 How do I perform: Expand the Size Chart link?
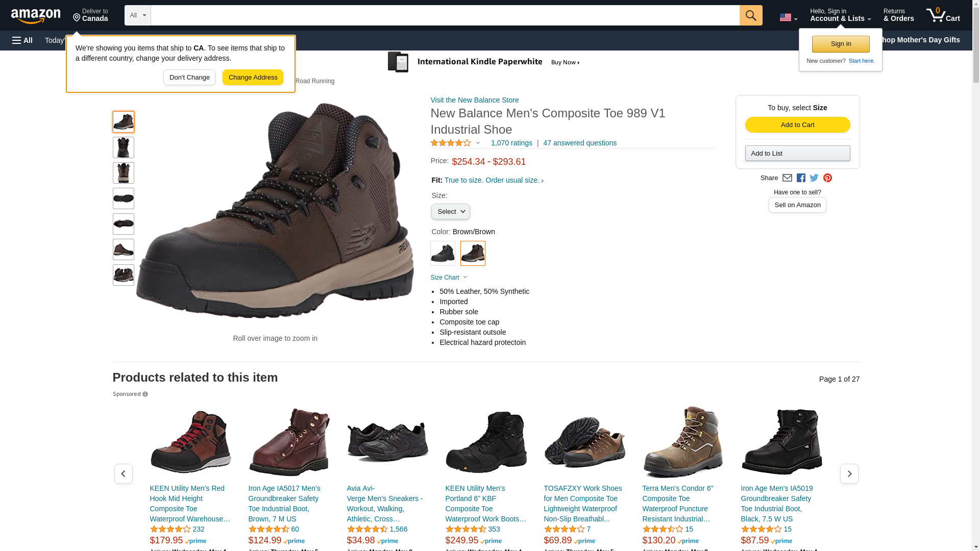(x=448, y=278)
